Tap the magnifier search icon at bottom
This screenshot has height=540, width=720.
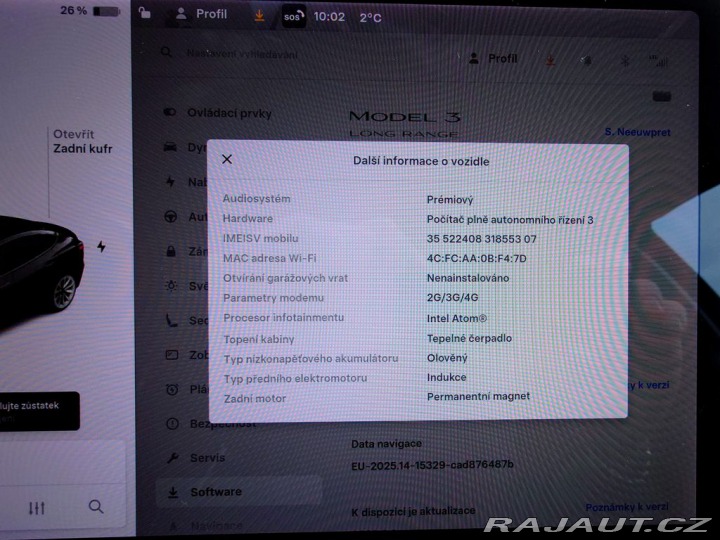[x=96, y=507]
